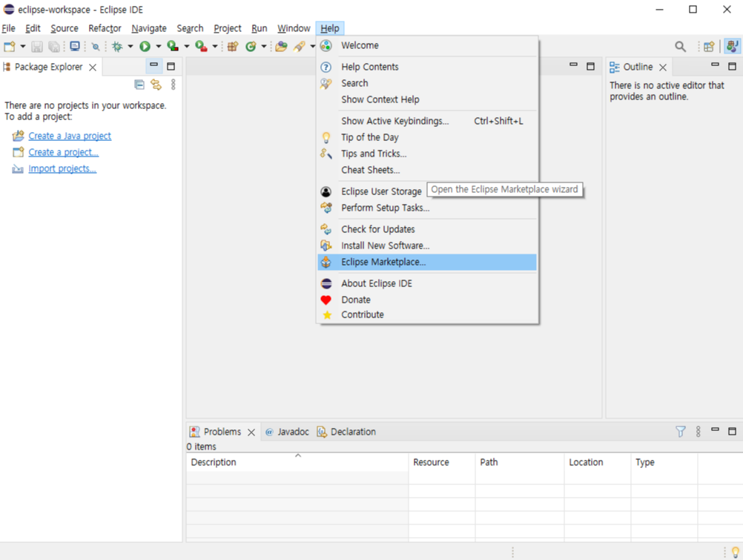Choose Perform Setup Tasks... menu item

tap(427, 208)
